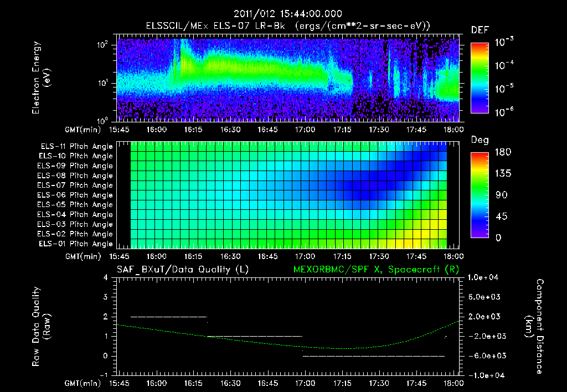Select the ELS-09 Pitch Angle row label
Viewport: 567px width, 392px height.
tap(75, 166)
